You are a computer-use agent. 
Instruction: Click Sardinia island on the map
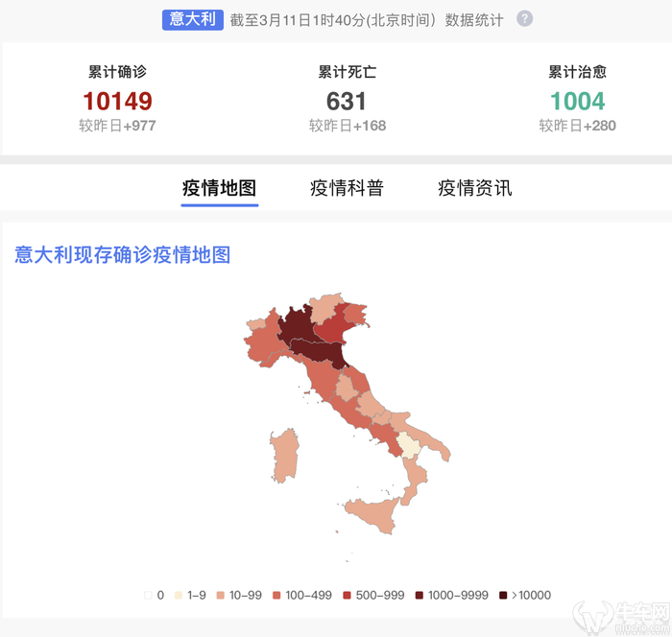point(284,457)
